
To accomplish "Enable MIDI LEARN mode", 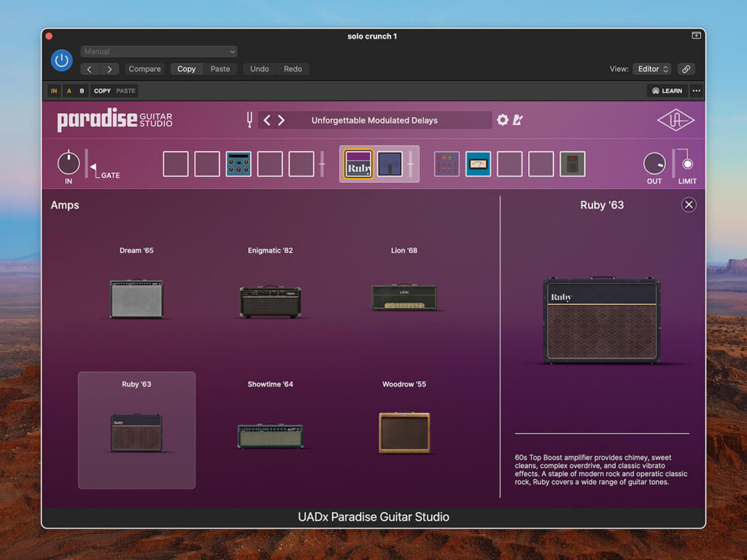I will [667, 91].
